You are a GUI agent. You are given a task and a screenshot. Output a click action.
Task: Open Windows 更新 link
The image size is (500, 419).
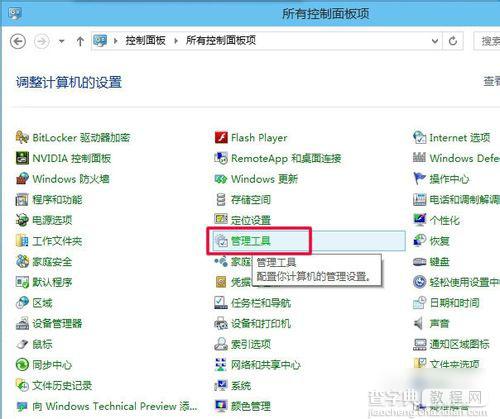click(x=264, y=179)
